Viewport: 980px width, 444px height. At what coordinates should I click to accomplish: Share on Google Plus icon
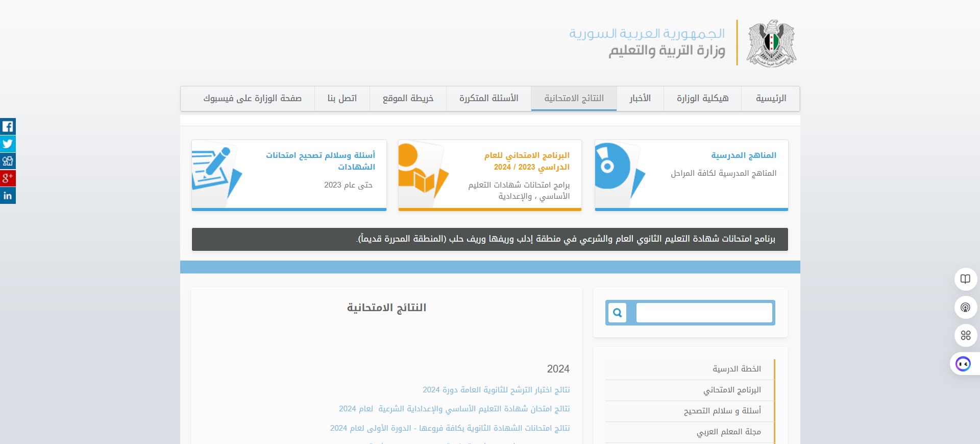[8, 178]
